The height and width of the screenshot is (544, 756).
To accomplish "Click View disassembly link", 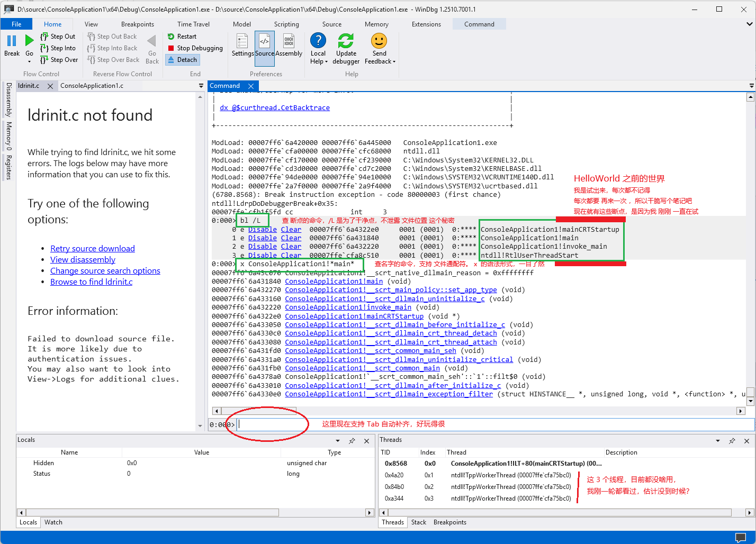I will [83, 260].
